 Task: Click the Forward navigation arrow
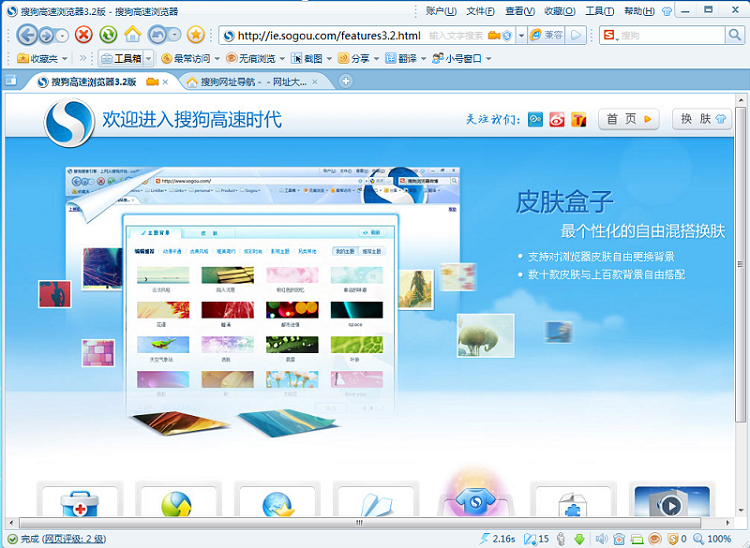pyautogui.click(x=46, y=35)
